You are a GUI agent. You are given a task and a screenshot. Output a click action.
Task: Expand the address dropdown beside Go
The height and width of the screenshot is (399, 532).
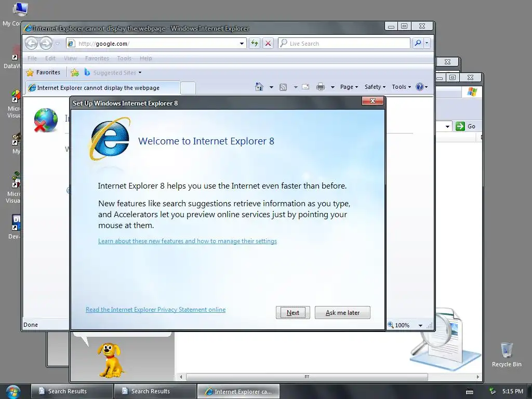point(447,127)
